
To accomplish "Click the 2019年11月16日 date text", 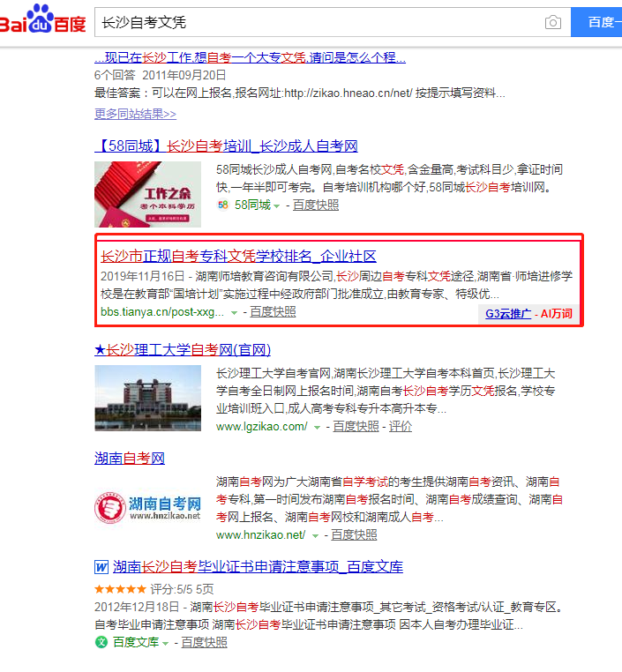I will pyautogui.click(x=142, y=276).
